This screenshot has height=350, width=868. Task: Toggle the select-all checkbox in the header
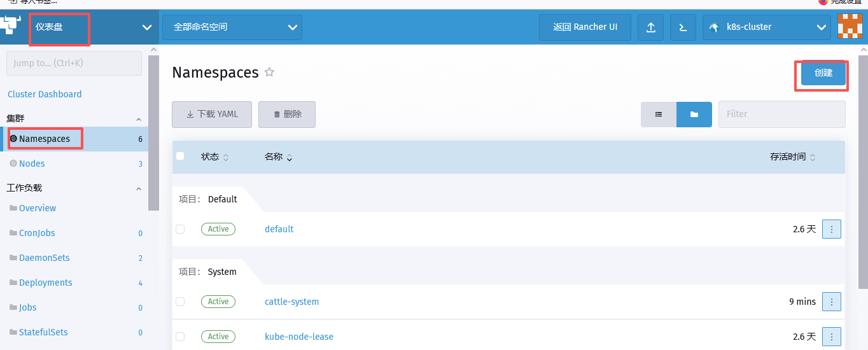click(x=180, y=156)
